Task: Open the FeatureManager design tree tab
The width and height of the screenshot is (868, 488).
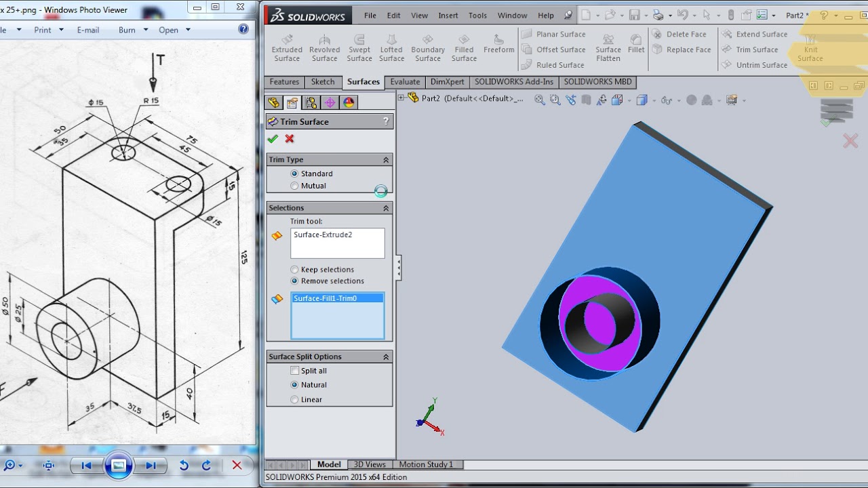Action: click(x=274, y=102)
